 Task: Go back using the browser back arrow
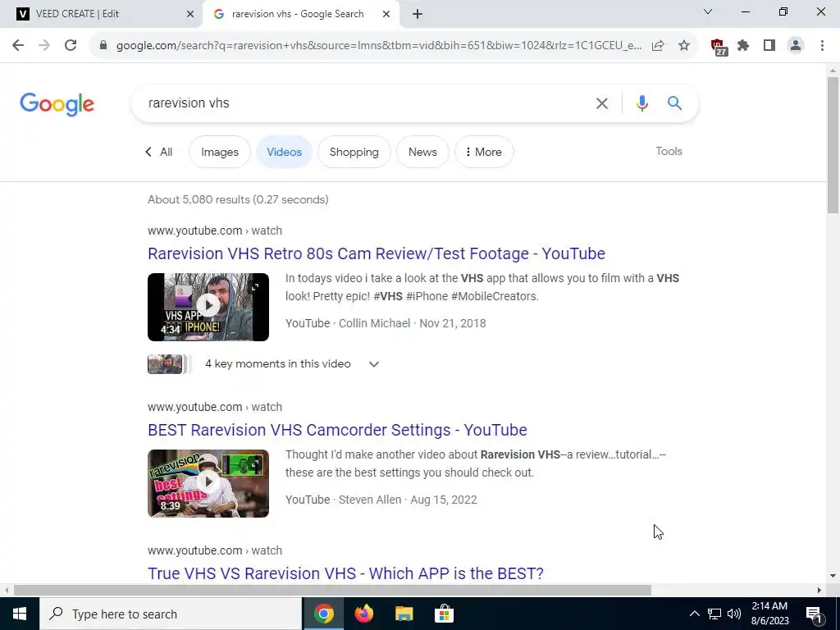(18, 46)
